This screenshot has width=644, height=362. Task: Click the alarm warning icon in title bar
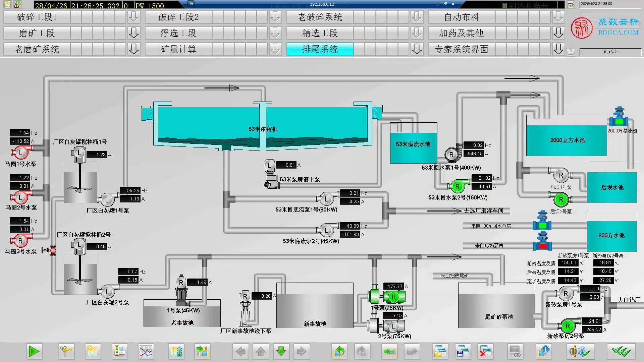17,4
